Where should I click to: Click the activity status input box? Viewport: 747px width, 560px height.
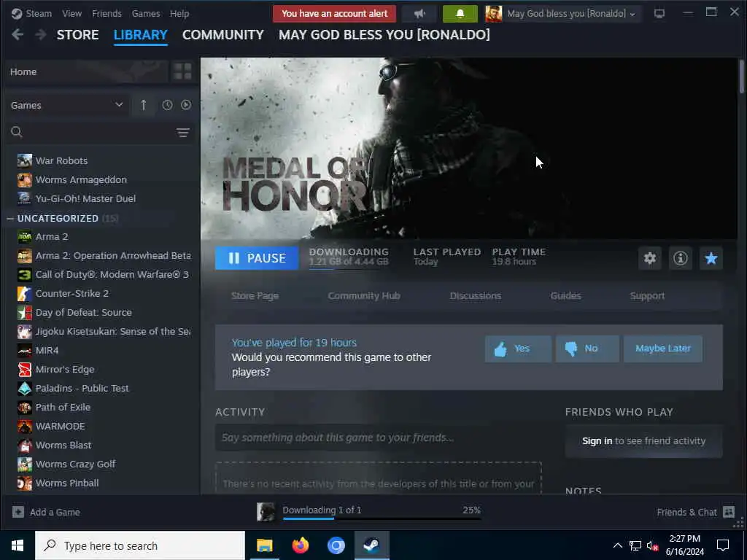click(x=379, y=437)
